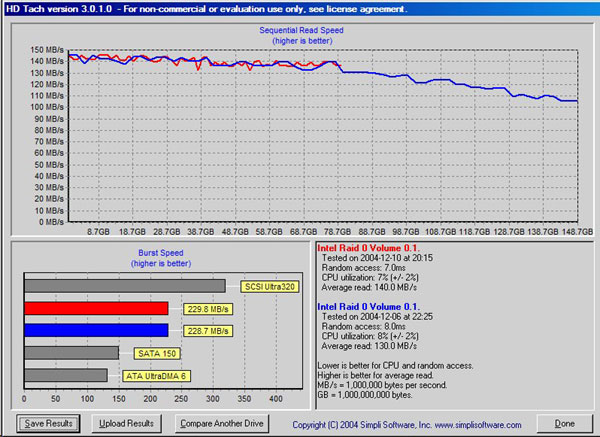Click the HD Tach title bar text

pyautogui.click(x=206, y=9)
